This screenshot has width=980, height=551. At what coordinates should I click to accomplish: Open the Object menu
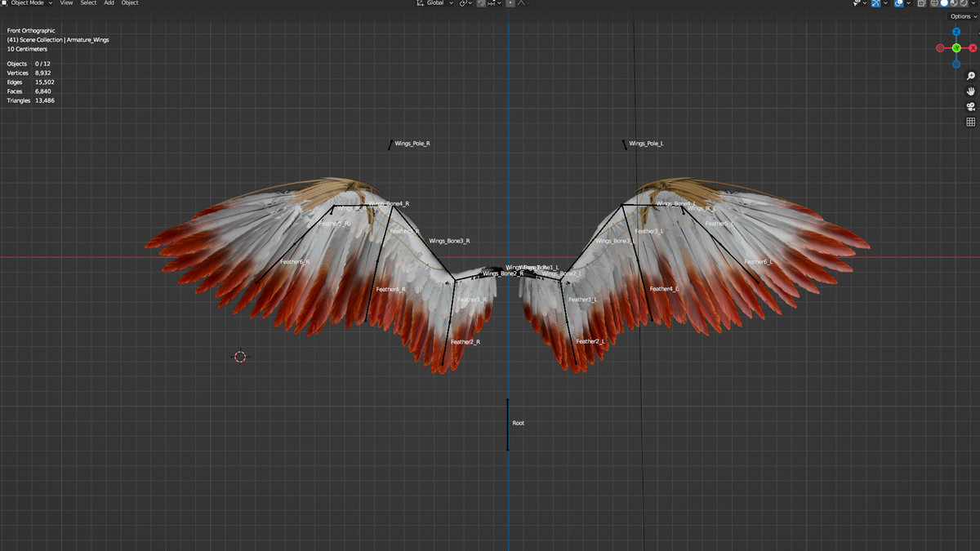pyautogui.click(x=129, y=3)
